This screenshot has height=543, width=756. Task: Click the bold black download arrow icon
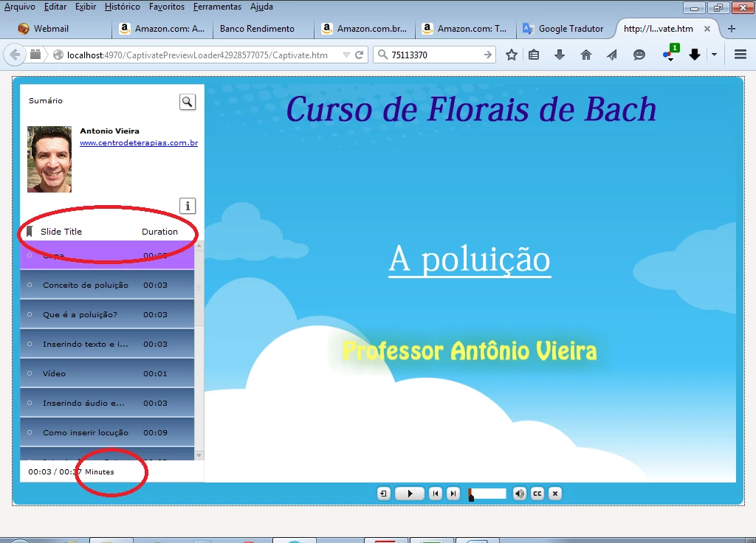click(x=694, y=55)
